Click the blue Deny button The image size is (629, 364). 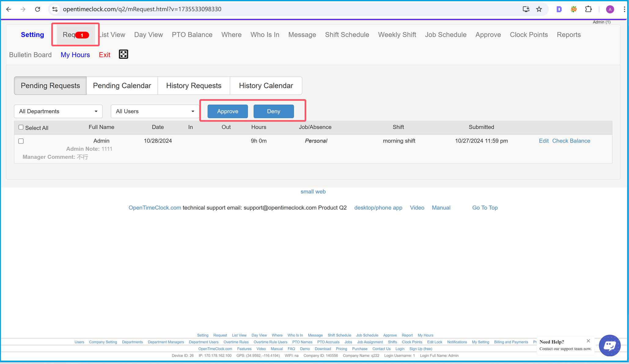click(274, 111)
